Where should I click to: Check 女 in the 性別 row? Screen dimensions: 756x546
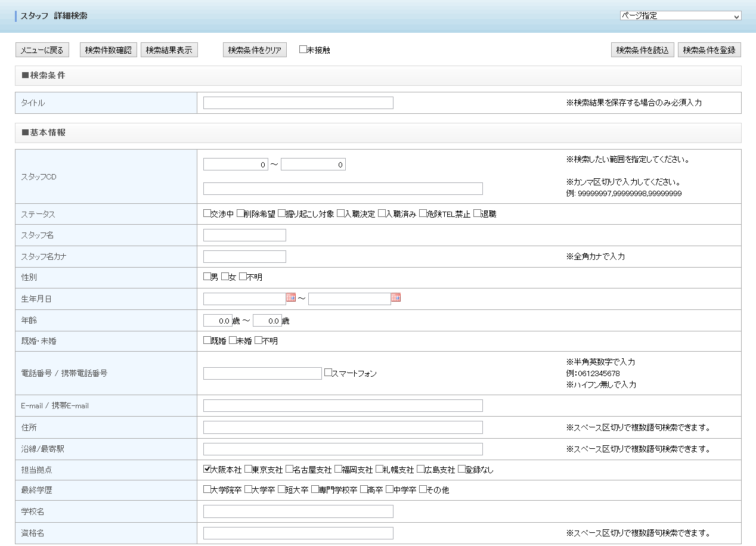[x=225, y=277]
